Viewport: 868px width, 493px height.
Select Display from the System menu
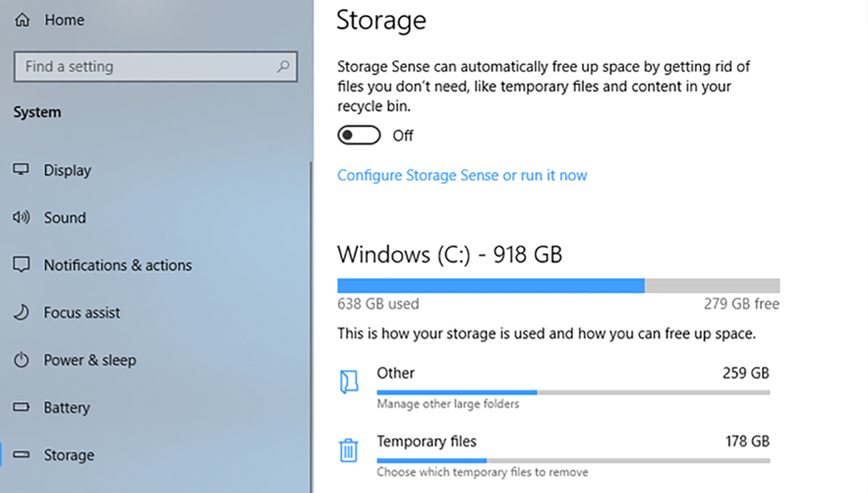pos(68,170)
